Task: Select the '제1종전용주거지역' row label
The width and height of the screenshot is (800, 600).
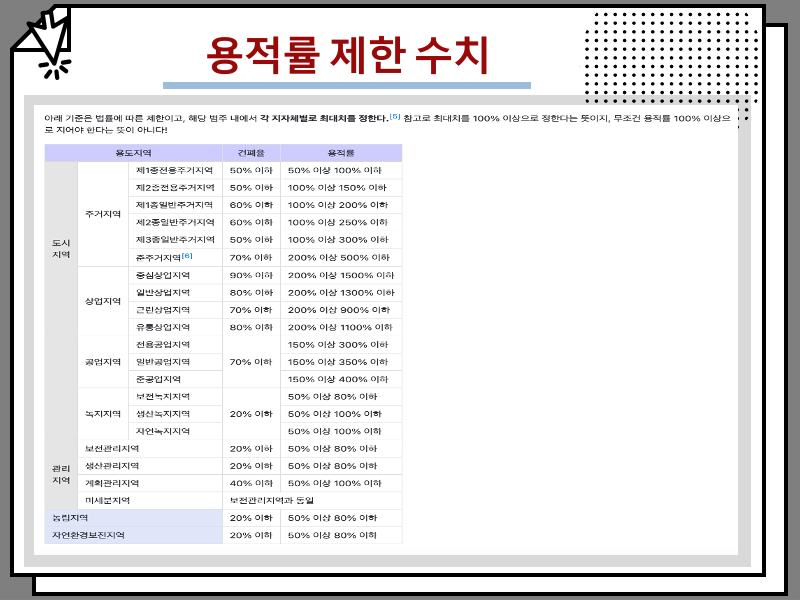Action: [x=174, y=170]
